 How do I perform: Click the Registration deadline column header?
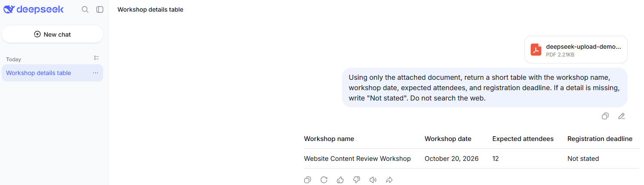tap(600, 139)
